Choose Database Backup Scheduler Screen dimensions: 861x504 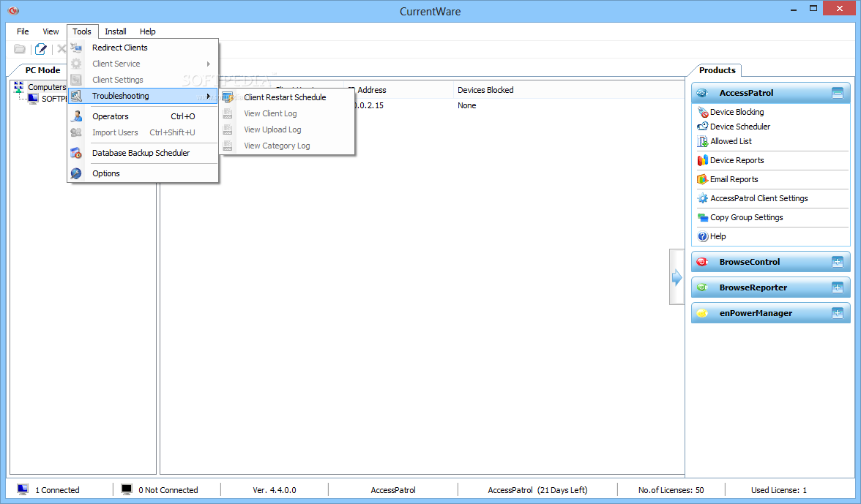tap(143, 153)
